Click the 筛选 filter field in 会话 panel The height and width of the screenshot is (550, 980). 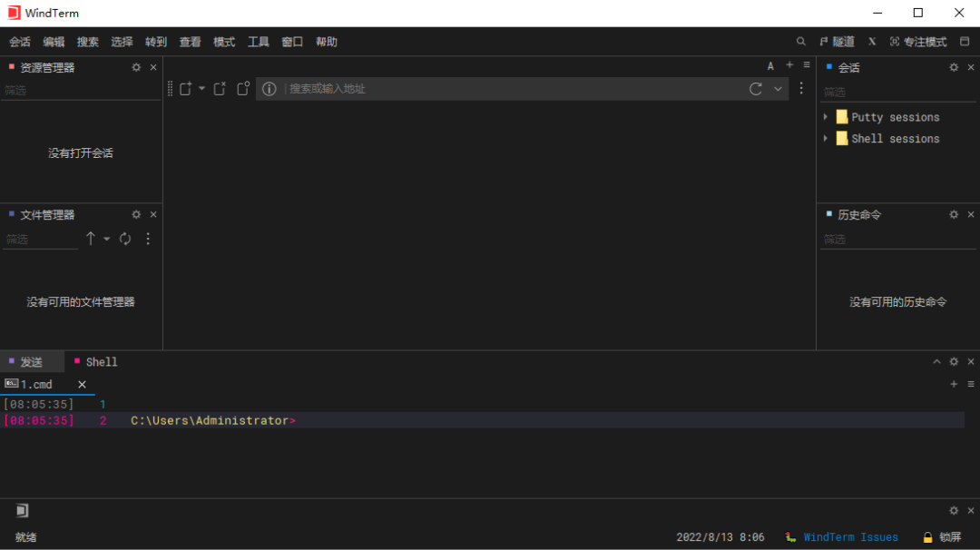click(897, 92)
